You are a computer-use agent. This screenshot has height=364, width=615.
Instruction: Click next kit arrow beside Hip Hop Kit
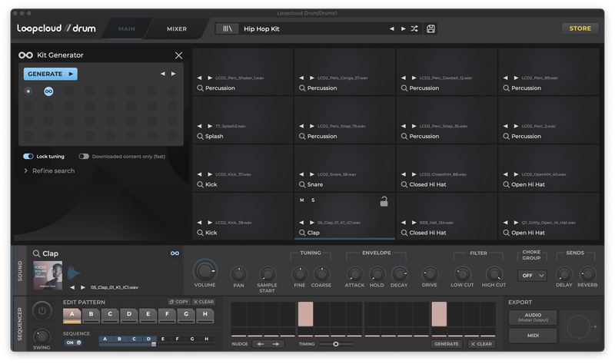tap(403, 28)
